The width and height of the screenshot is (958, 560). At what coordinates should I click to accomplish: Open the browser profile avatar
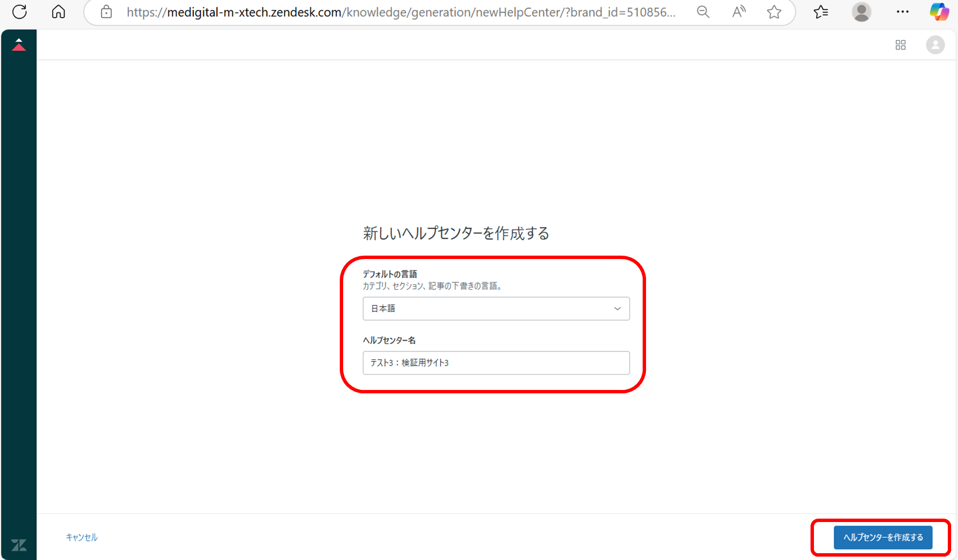pos(861,12)
